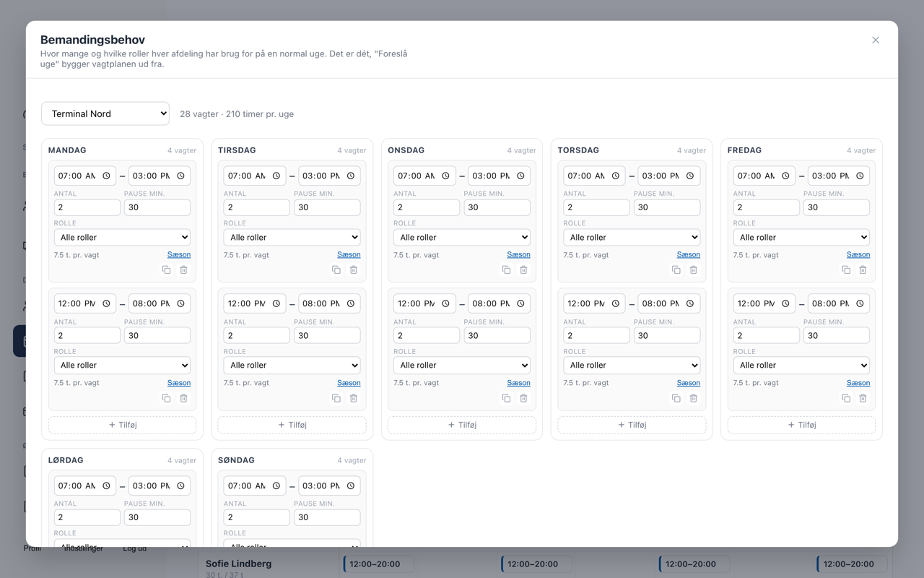Open Sæson link on Tirsdag 12:00 shift

tap(349, 383)
